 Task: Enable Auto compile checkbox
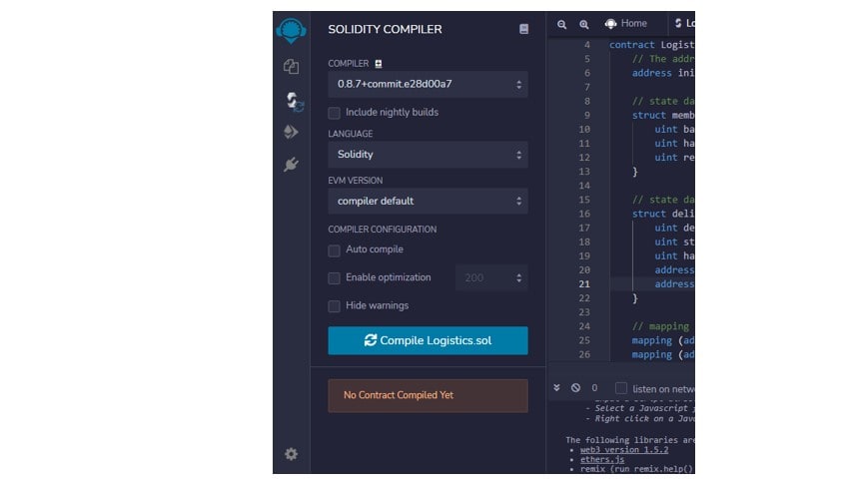334,250
